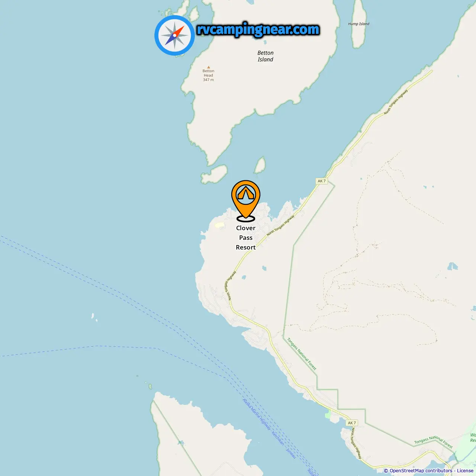Click the Tongass National Forest label at bottom right
This screenshot has width=476, height=476.
click(434, 442)
